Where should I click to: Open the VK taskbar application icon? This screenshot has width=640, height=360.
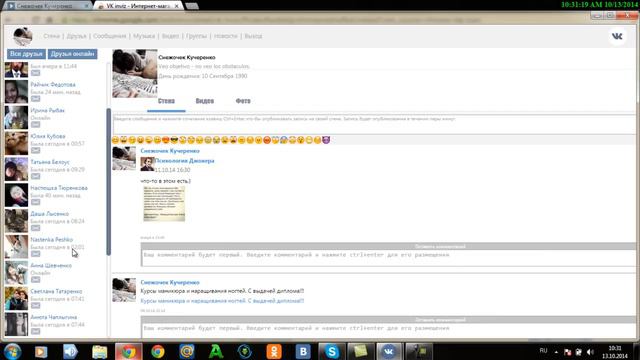[389, 351]
